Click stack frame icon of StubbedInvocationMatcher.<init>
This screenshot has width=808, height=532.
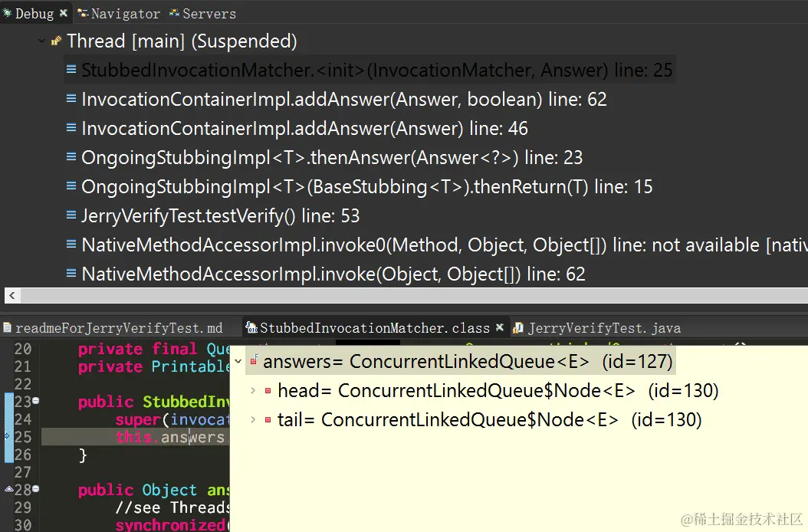tap(71, 68)
